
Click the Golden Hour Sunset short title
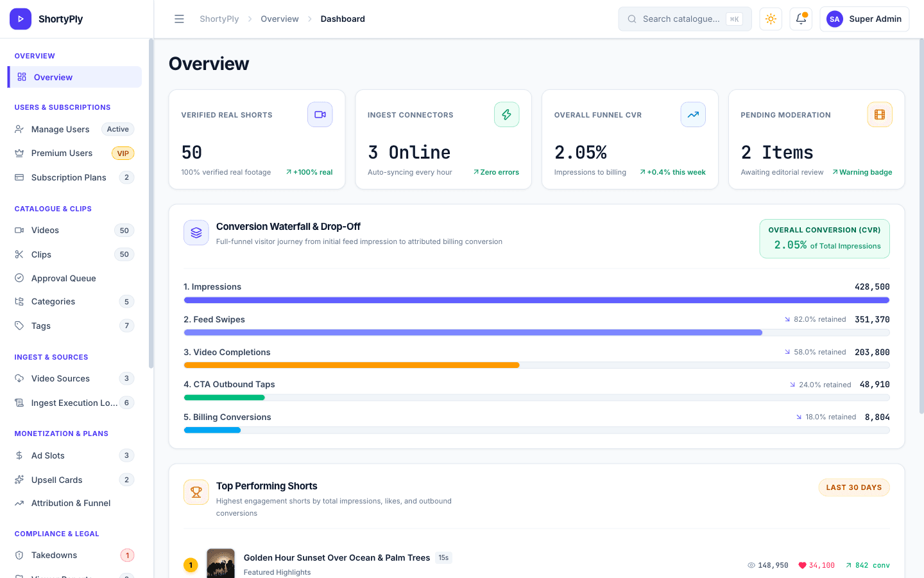click(337, 557)
